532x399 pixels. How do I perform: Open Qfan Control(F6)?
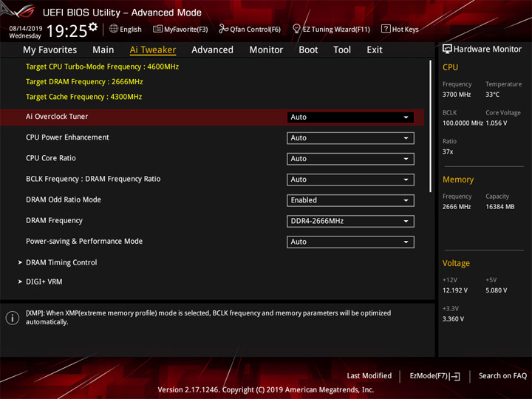point(250,29)
